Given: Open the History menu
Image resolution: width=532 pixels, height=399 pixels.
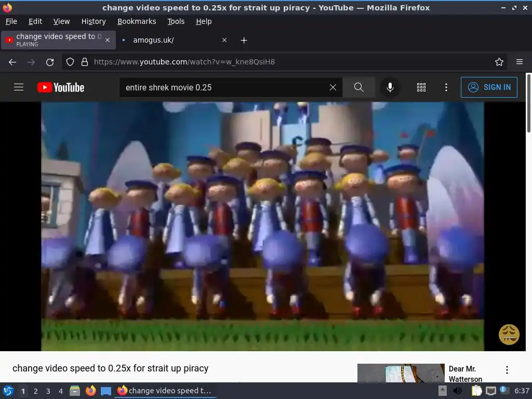Looking at the screenshot, I should point(94,21).
